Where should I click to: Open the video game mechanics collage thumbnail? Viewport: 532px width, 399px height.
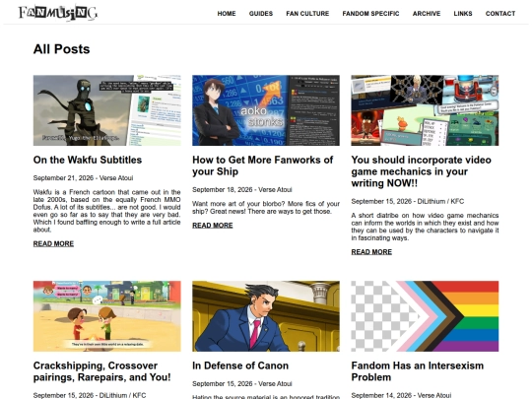click(425, 110)
